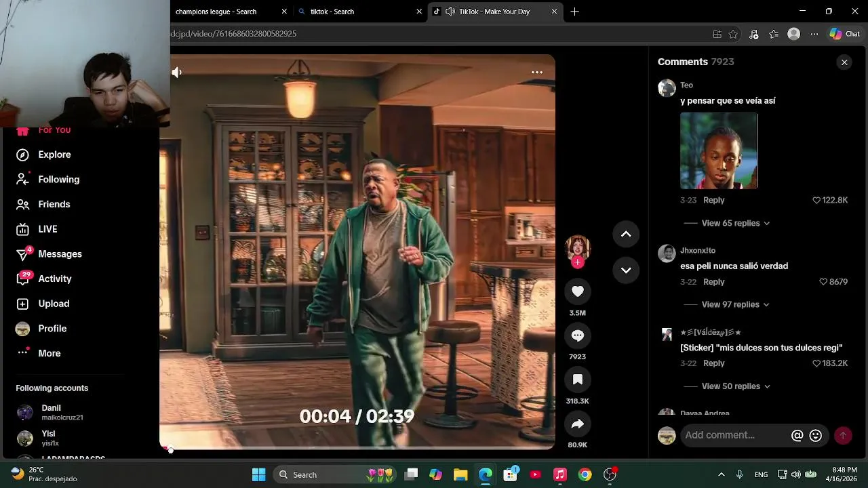This screenshot has height=488, width=868.
Task: Open the Edge favorites list icon
Action: (774, 34)
